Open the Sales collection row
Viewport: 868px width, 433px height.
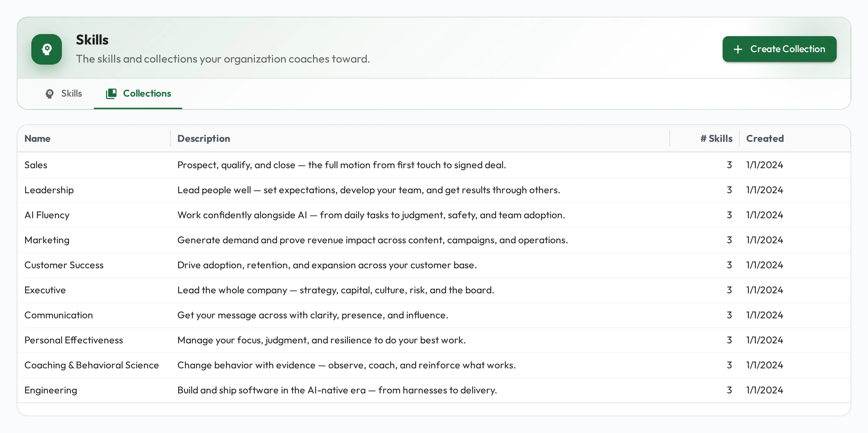[x=434, y=165]
